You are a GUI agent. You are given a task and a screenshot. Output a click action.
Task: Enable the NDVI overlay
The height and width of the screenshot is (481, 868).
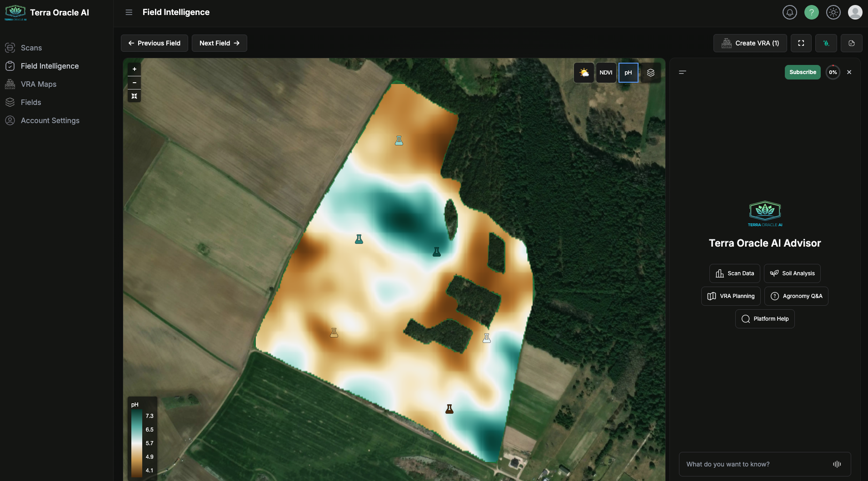pyautogui.click(x=607, y=72)
